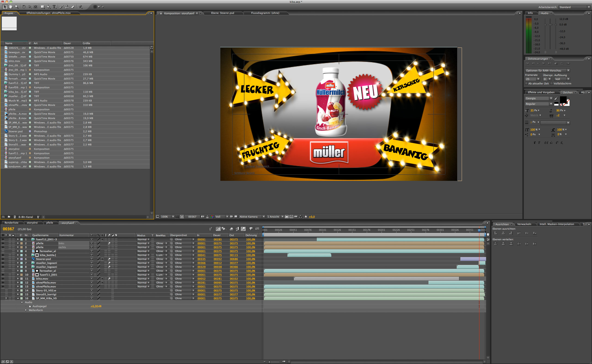Take a snapshot with the camera icon

203,217
